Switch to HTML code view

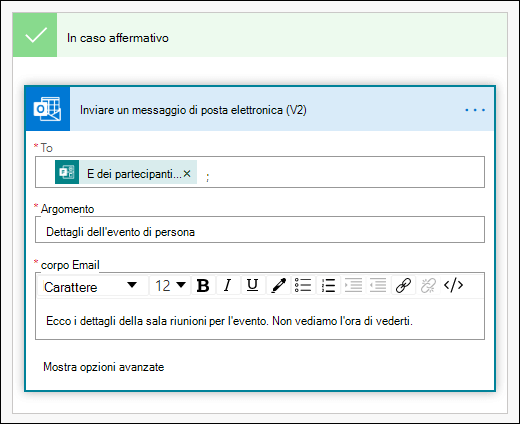tap(453, 286)
